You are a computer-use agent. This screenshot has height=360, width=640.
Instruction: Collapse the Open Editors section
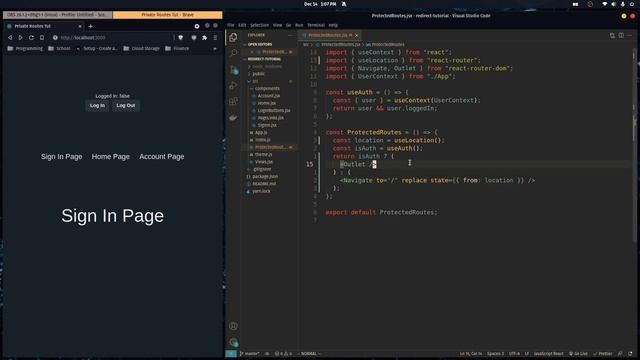click(260, 44)
